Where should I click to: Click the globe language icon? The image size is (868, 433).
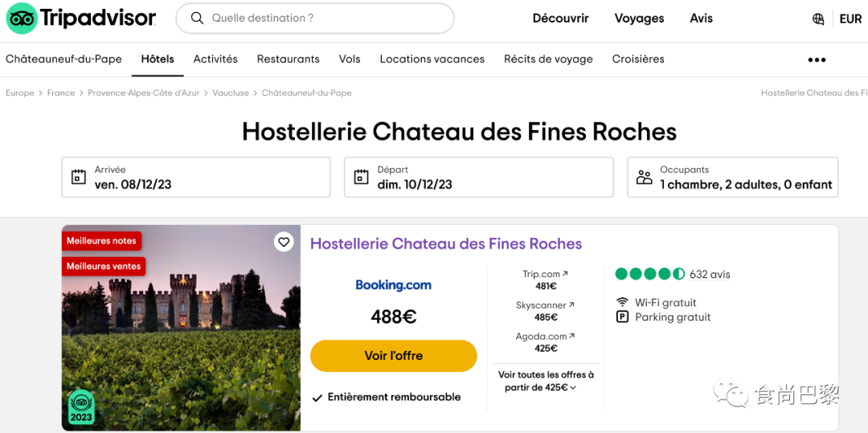pyautogui.click(x=818, y=19)
